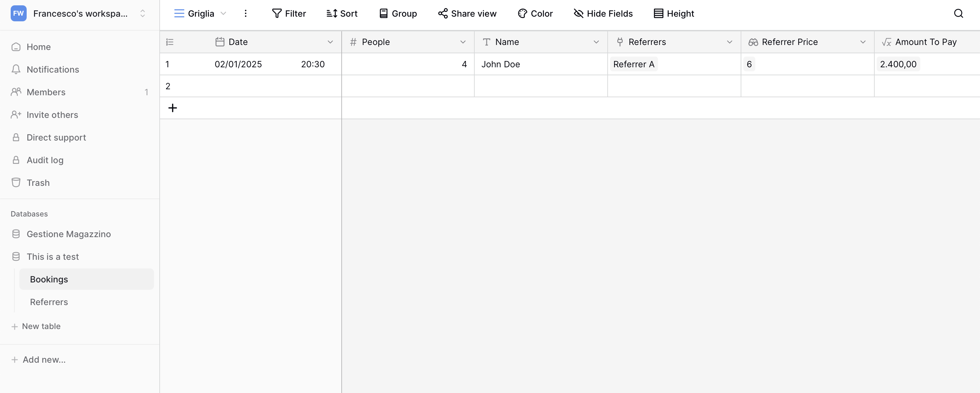Add a new record with the plus button
Image resolution: width=980 pixels, height=393 pixels.
pyautogui.click(x=173, y=108)
